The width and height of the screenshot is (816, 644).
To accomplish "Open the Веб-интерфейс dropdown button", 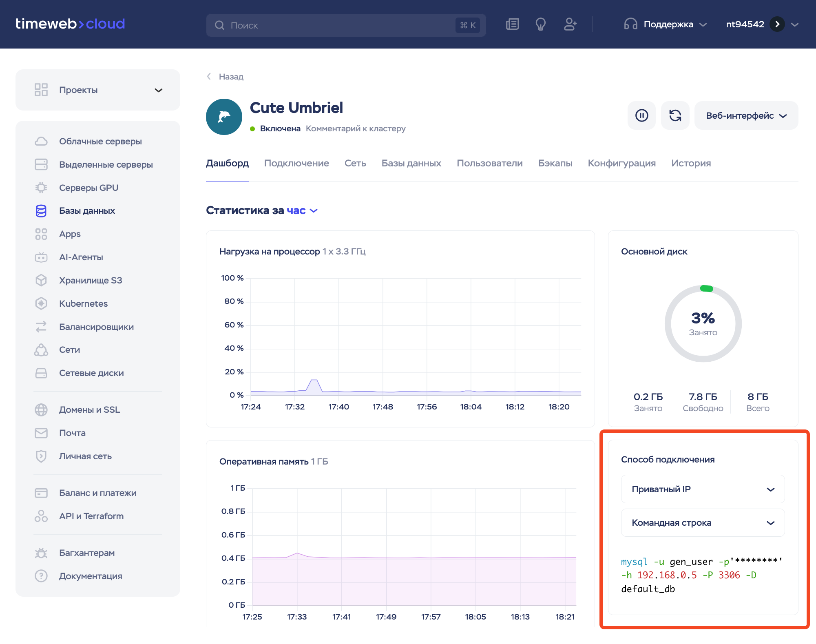I will (x=746, y=115).
